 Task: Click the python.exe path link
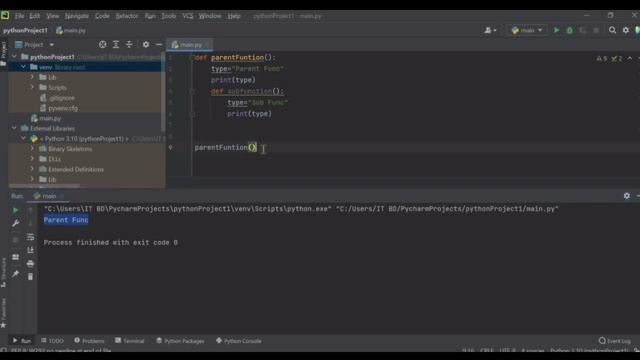point(188,209)
